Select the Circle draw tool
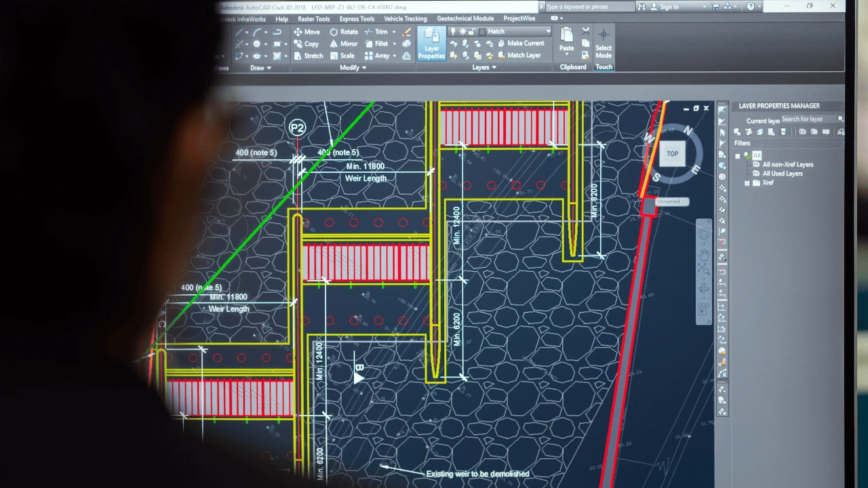Screen dimensions: 868x488 click(x=257, y=44)
